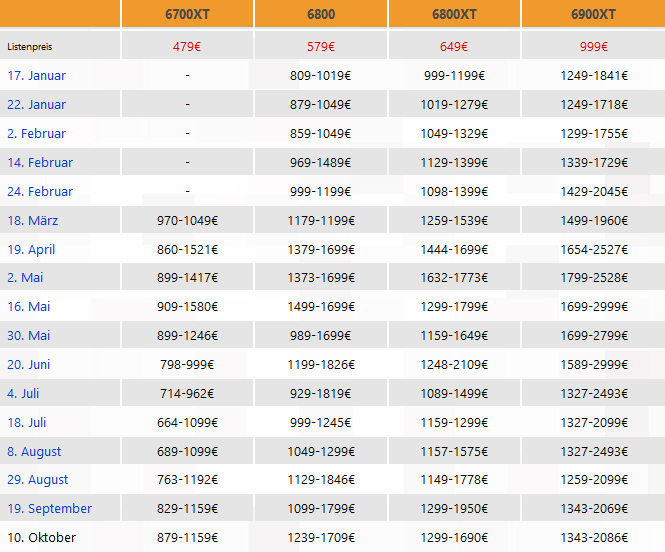665x552 pixels.
Task: Select cell 879-1159€
Action: [187, 538]
